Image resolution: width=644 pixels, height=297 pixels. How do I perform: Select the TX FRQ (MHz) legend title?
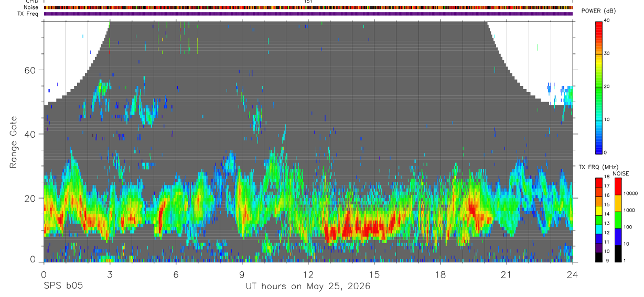[x=598, y=167]
